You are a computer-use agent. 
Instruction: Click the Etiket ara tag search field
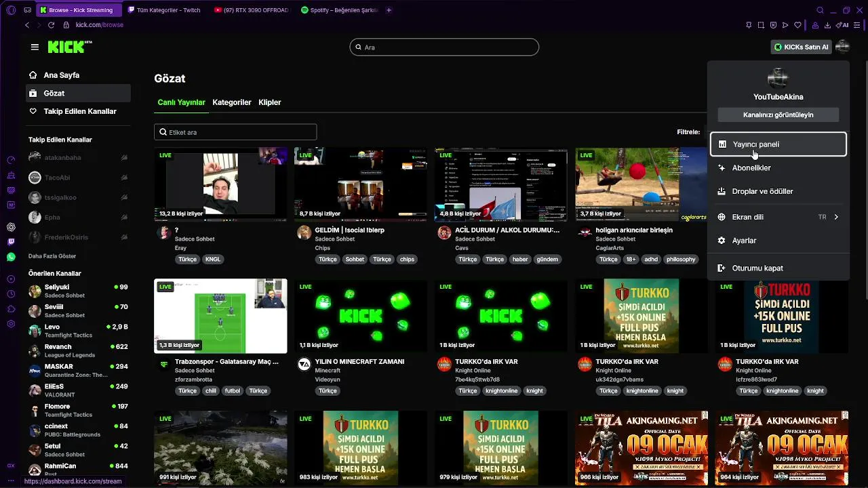[x=235, y=132]
